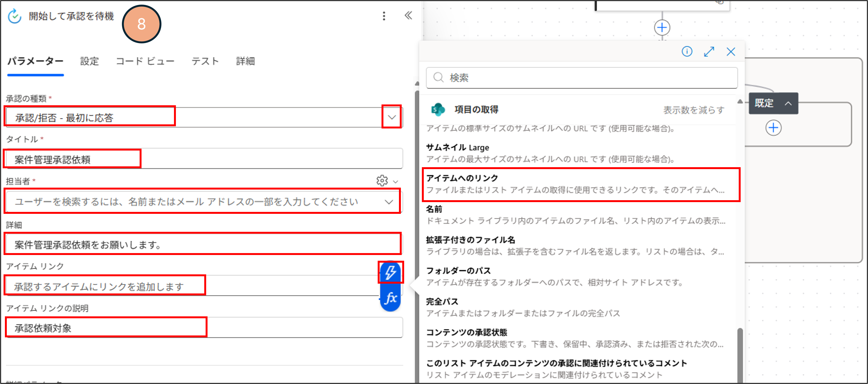The image size is (868, 384).
Task: Close the dynamic content popup
Action: [x=731, y=52]
